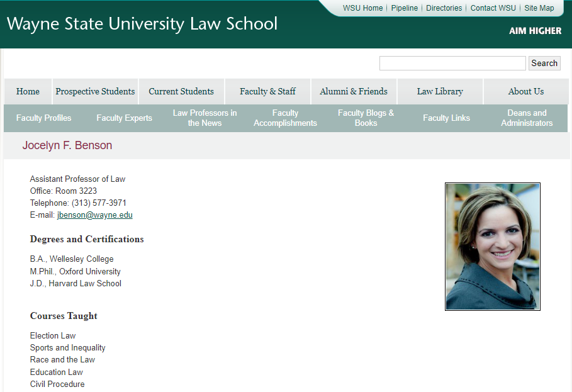
Task: Open Faculty Blogs & Books
Action: pyautogui.click(x=366, y=118)
